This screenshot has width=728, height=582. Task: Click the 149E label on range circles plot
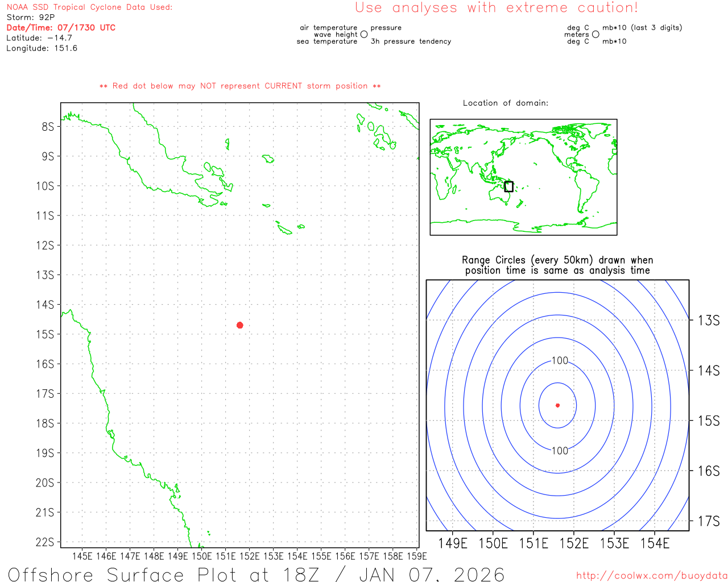point(453,543)
